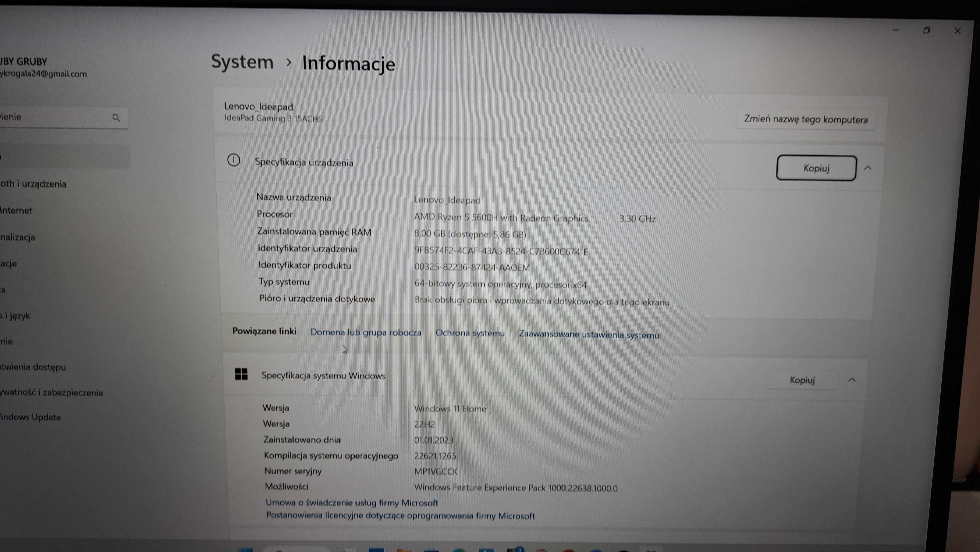980x552 pixels.
Task: Click the search magnifier icon in settings sidebar
Action: coord(116,118)
